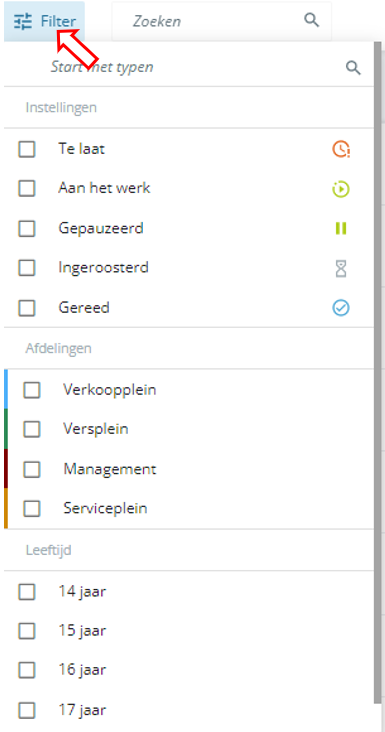Click the search icon beside 'Start met typen'
The width and height of the screenshot is (385, 732).
point(353,68)
